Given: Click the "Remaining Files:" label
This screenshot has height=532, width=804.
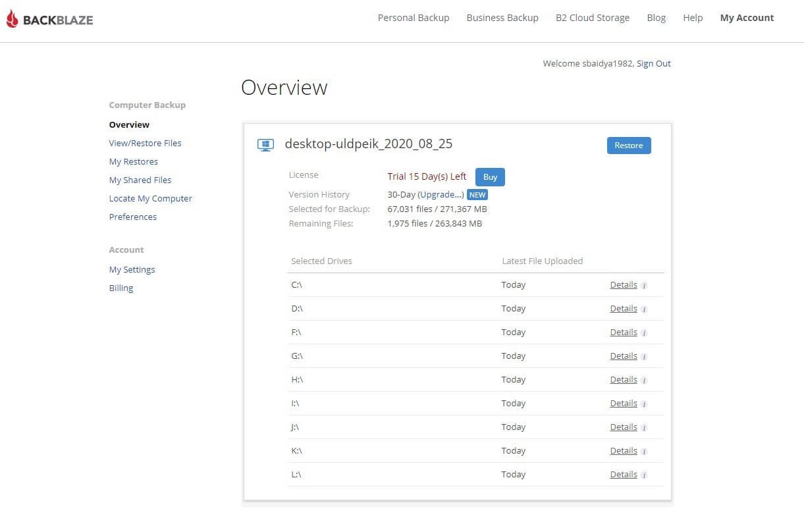Looking at the screenshot, I should coord(321,224).
